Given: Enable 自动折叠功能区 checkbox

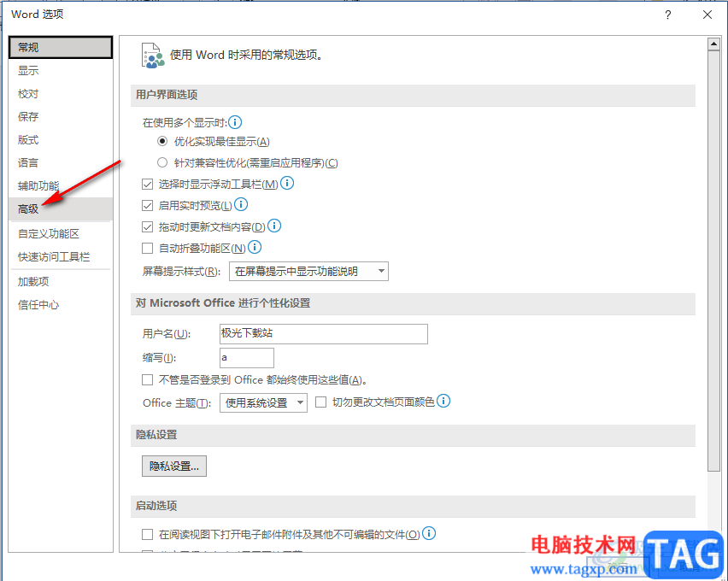Looking at the screenshot, I should pyautogui.click(x=147, y=249).
